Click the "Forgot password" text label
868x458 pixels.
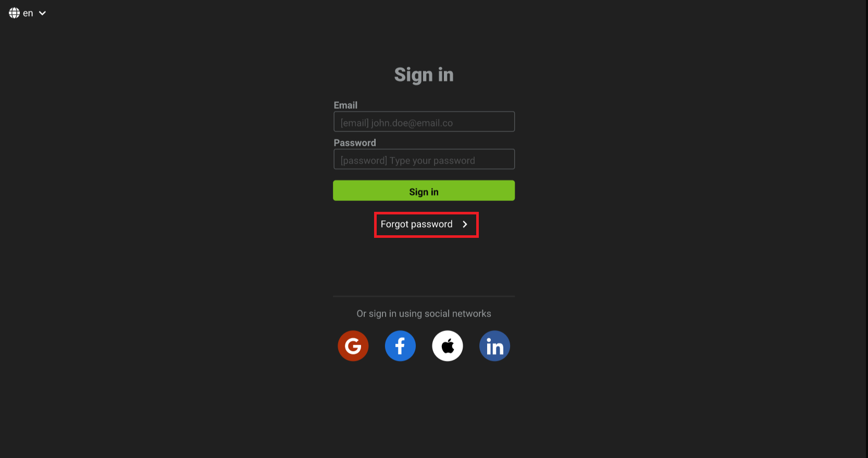click(x=417, y=224)
